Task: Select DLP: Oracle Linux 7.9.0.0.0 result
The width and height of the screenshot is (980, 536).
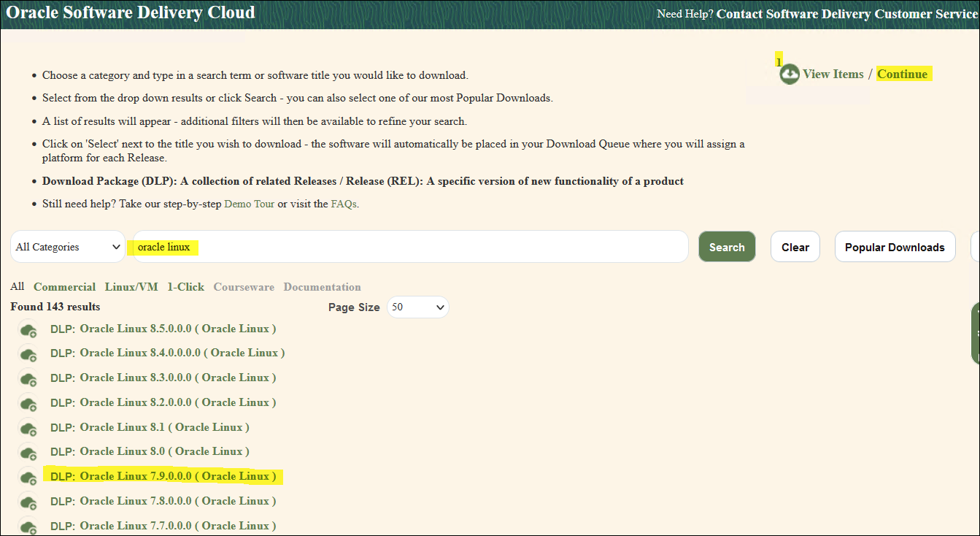Action: [163, 476]
